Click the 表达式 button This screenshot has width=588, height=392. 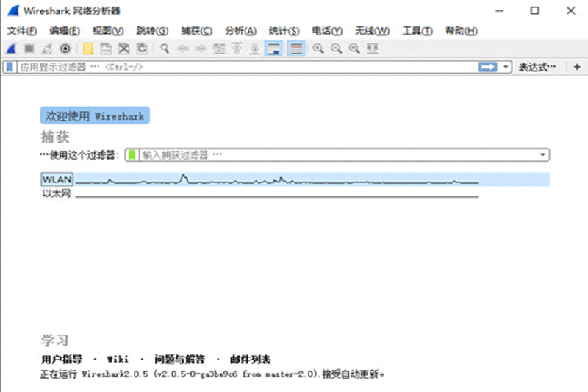pyautogui.click(x=537, y=67)
